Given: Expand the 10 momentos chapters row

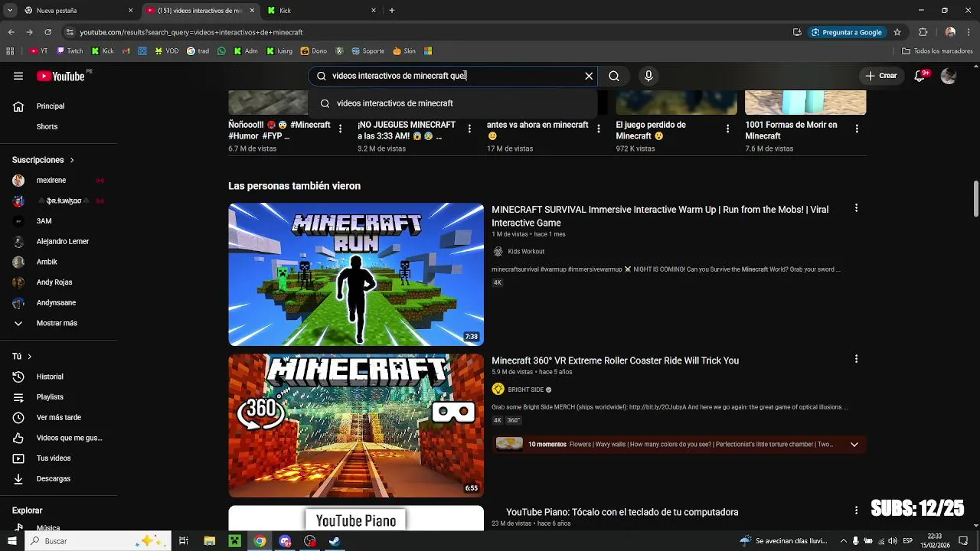Looking at the screenshot, I should click(x=678, y=445).
